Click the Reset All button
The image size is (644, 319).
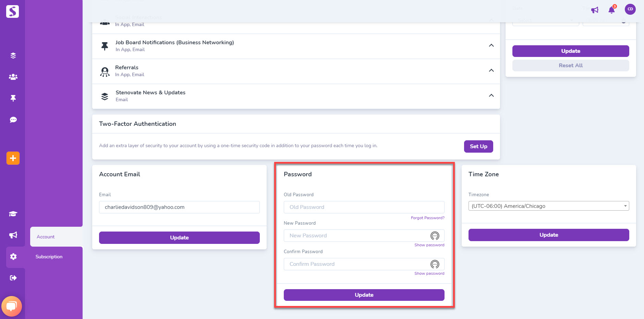pos(571,66)
